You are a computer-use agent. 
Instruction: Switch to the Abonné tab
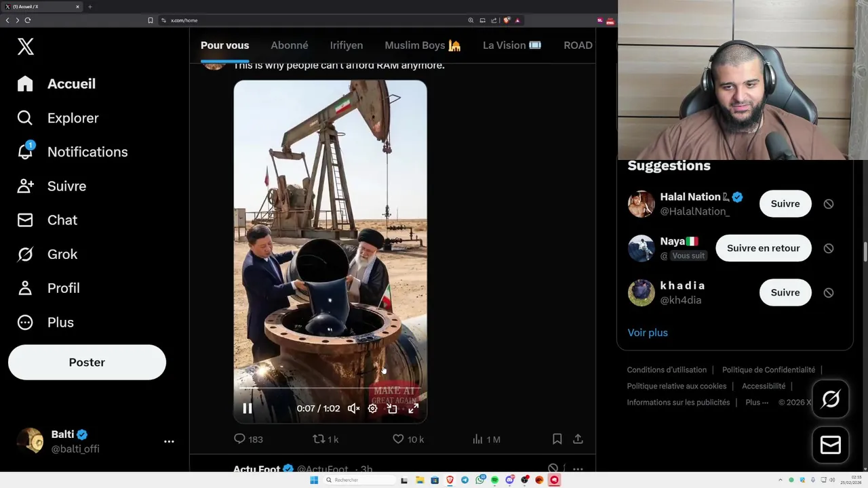pos(290,45)
